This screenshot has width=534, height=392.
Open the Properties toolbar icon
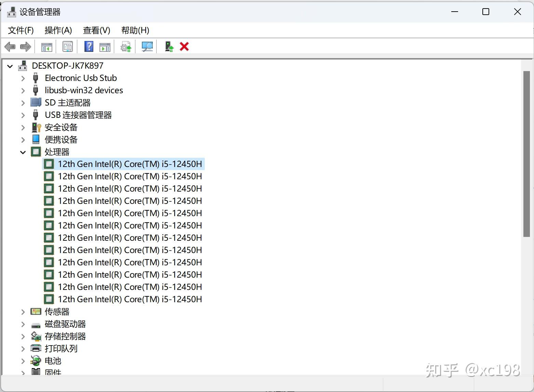point(68,46)
